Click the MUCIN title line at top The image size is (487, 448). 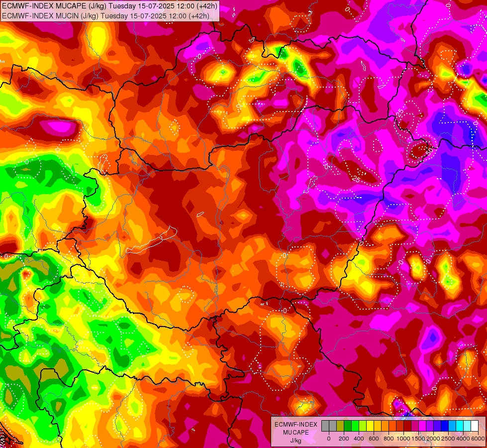click(105, 15)
